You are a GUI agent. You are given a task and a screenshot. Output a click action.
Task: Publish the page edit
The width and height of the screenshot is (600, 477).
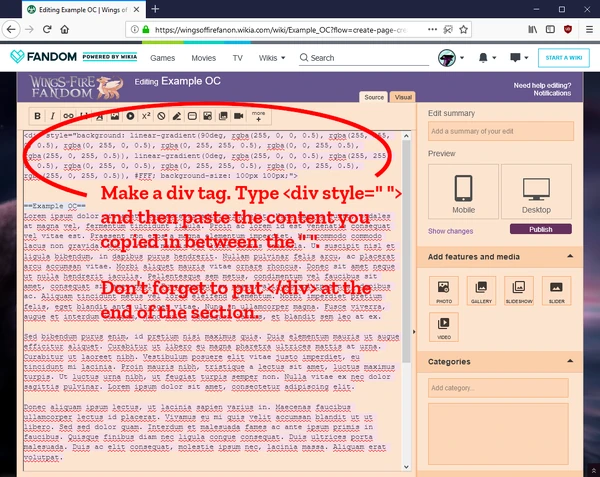541,229
